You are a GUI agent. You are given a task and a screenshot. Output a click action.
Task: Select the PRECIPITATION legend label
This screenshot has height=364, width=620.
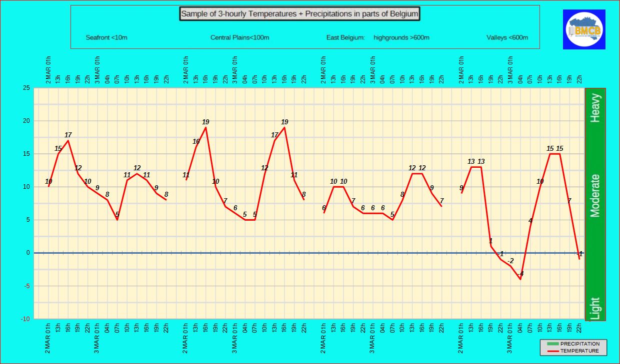click(x=579, y=344)
